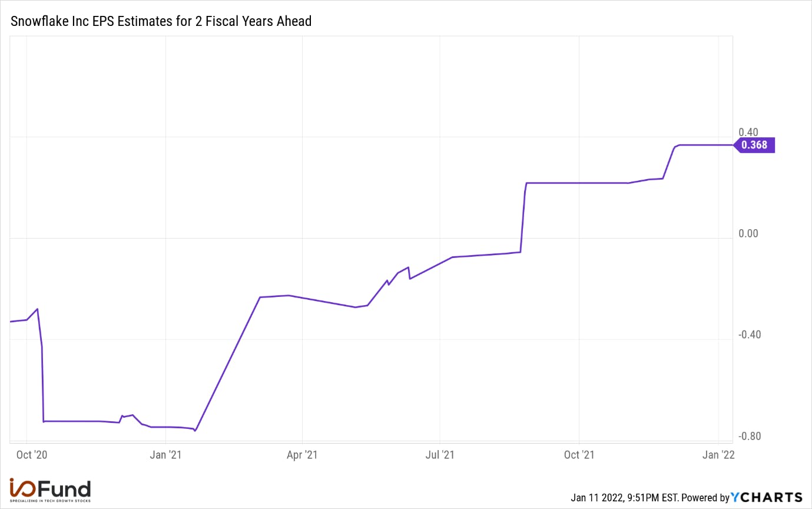The width and height of the screenshot is (812, 509).
Task: Click the 0.40 y-axis label
Action: [748, 132]
